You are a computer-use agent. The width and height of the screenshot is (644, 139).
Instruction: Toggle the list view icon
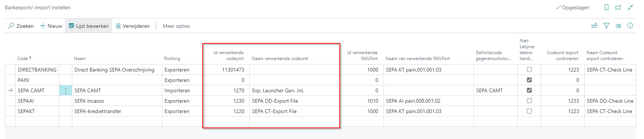click(x=618, y=26)
